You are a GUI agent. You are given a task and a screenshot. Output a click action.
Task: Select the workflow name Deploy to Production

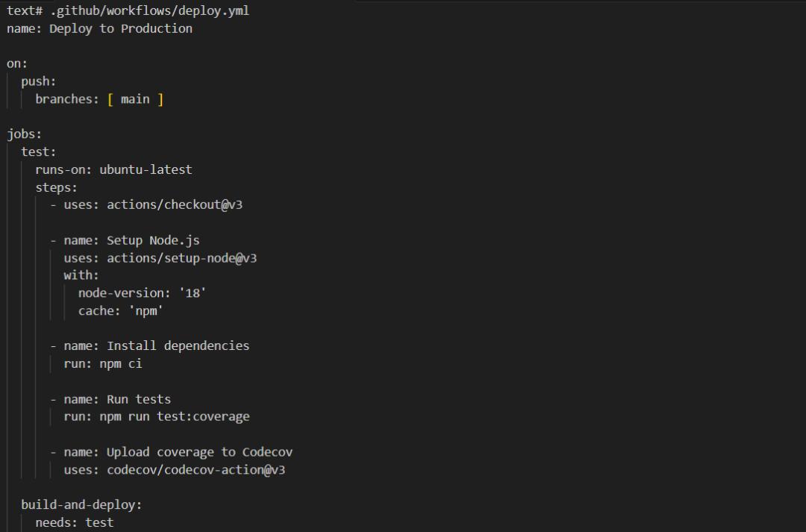121,29
